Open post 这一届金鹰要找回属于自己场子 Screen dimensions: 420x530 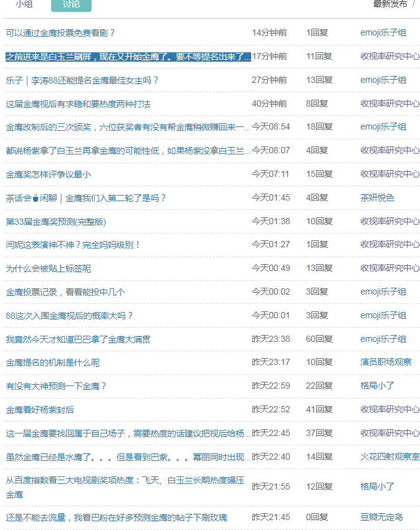(128, 433)
